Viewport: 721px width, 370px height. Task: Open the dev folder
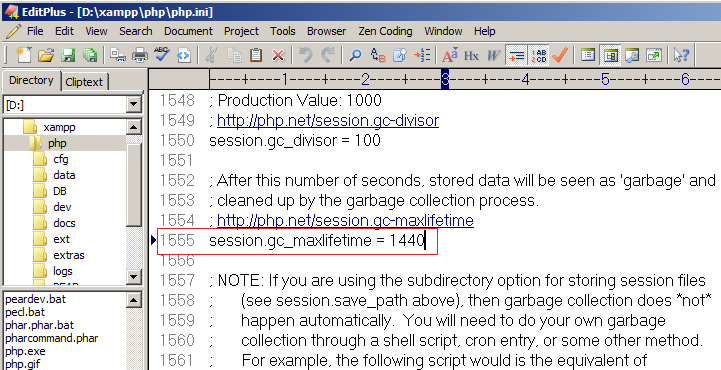click(62, 207)
